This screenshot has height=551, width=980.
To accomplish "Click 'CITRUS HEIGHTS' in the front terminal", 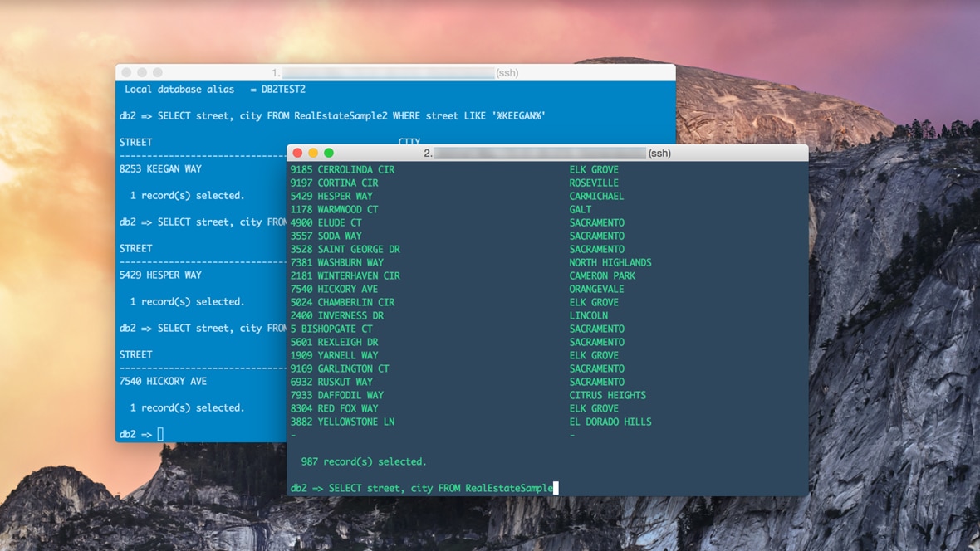I will pyautogui.click(x=607, y=395).
